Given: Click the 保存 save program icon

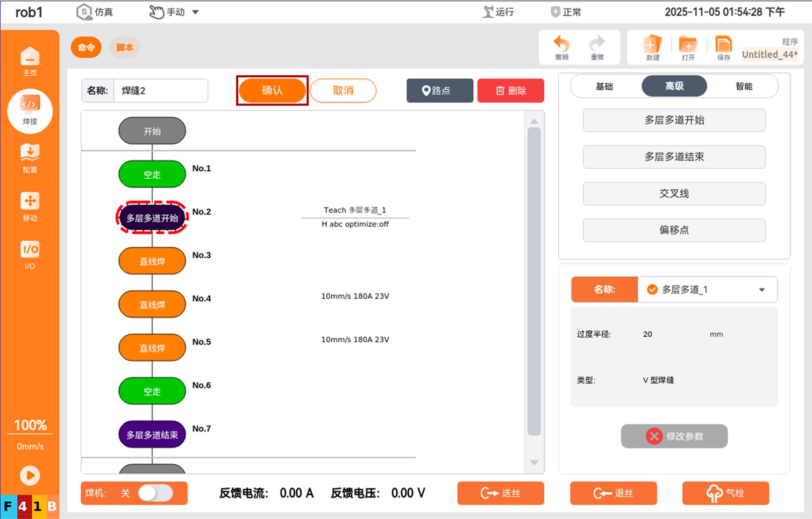Looking at the screenshot, I should click(723, 47).
